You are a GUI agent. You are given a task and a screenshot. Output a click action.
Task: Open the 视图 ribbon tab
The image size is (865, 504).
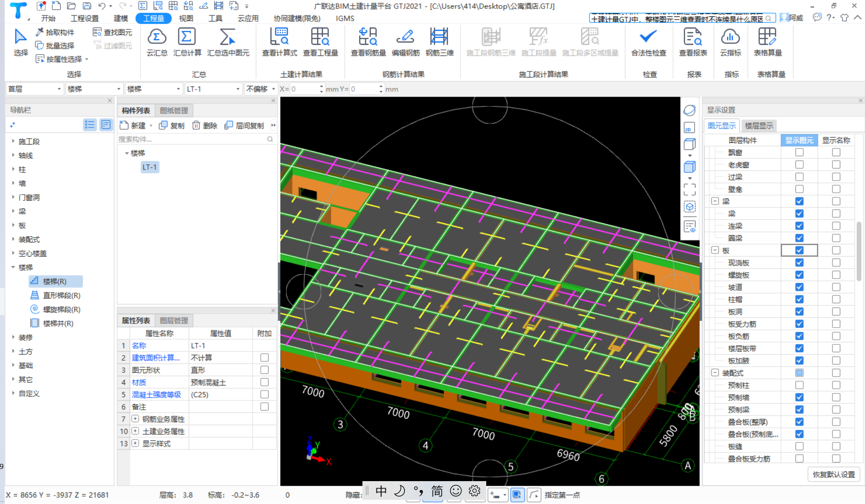point(186,18)
